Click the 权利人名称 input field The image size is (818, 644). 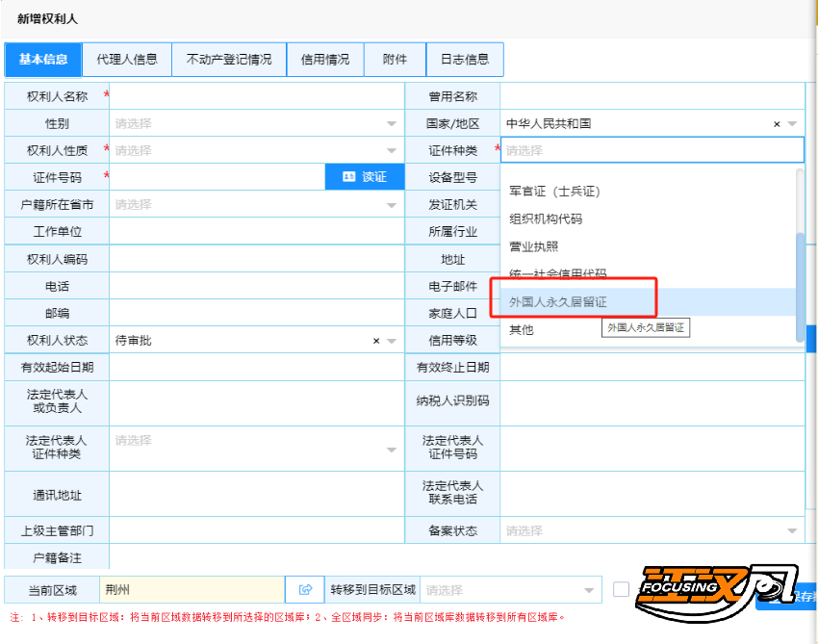[256, 96]
